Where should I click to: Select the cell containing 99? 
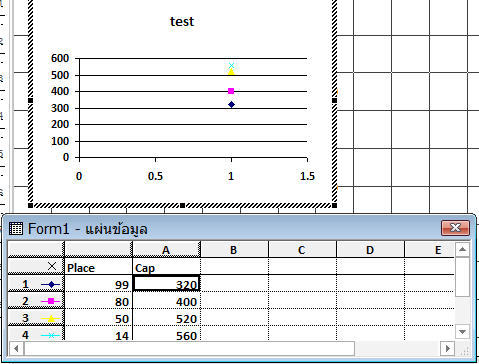[99, 284]
